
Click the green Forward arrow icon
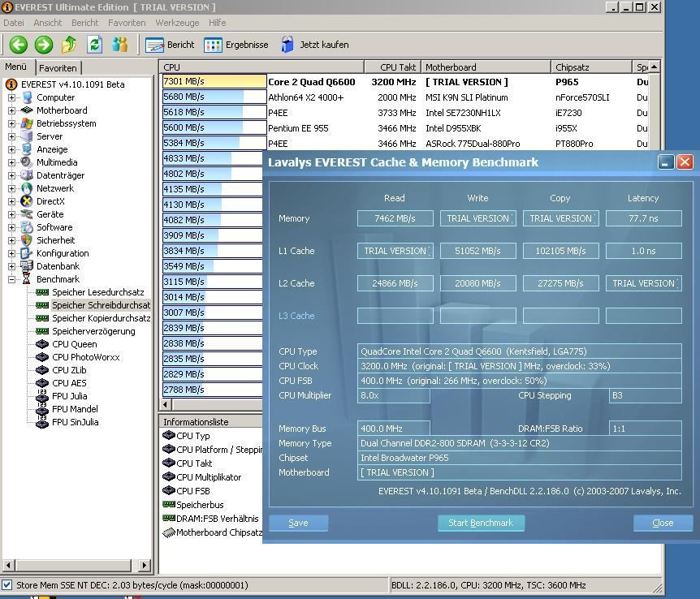point(44,45)
